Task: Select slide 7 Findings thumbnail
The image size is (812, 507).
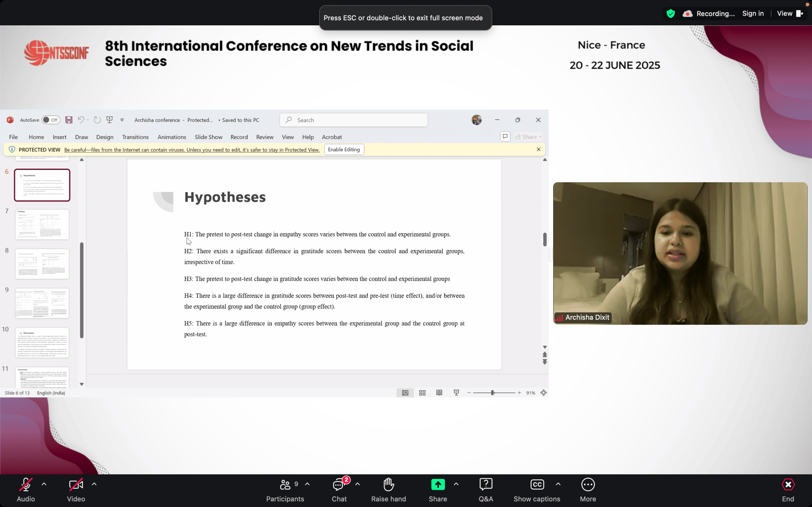Action: tap(42, 224)
